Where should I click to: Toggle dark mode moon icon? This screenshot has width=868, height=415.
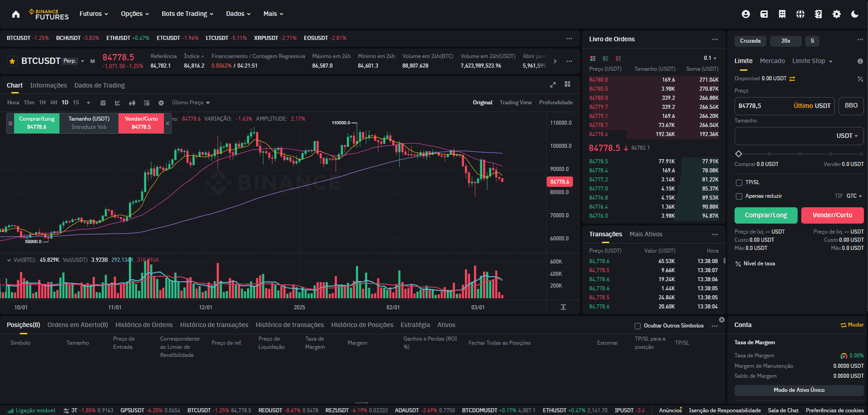pyautogui.click(x=855, y=14)
